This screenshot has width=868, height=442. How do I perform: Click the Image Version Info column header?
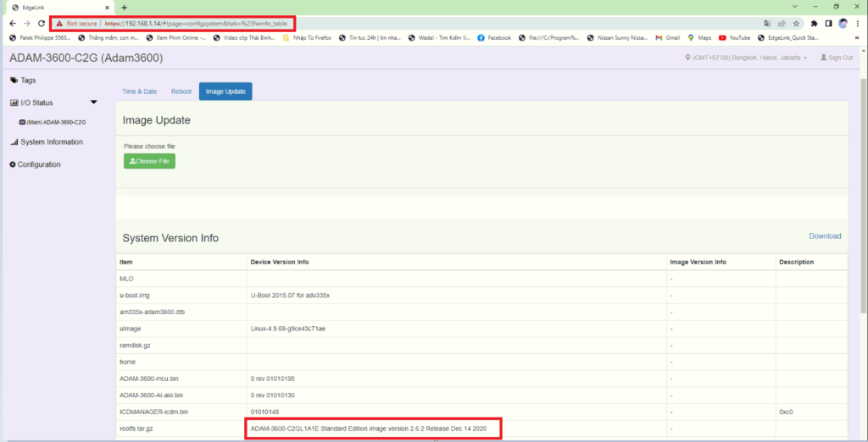(x=698, y=262)
